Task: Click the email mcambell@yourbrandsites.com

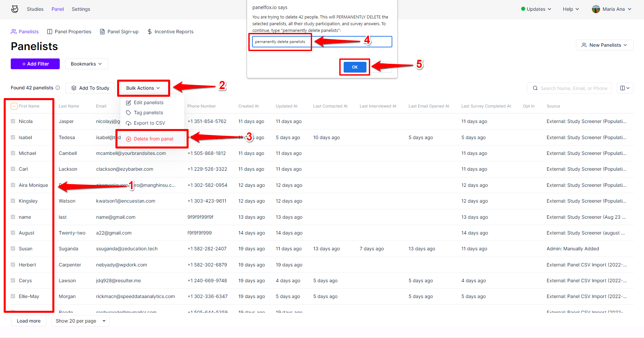Action: click(x=131, y=153)
